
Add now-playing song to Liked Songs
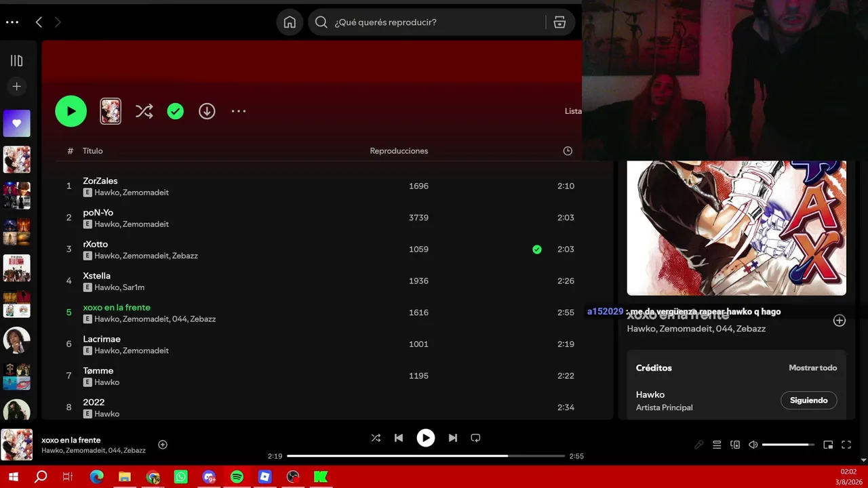coord(163,445)
